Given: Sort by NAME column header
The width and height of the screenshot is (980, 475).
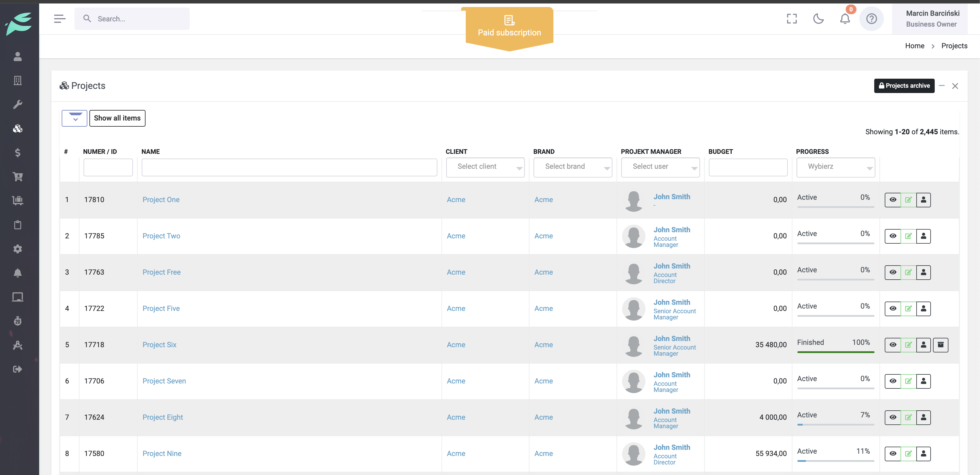Looking at the screenshot, I should (151, 152).
